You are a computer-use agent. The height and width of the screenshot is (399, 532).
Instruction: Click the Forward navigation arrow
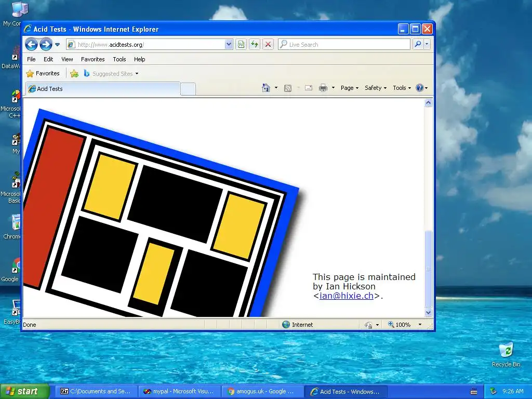[x=46, y=45]
